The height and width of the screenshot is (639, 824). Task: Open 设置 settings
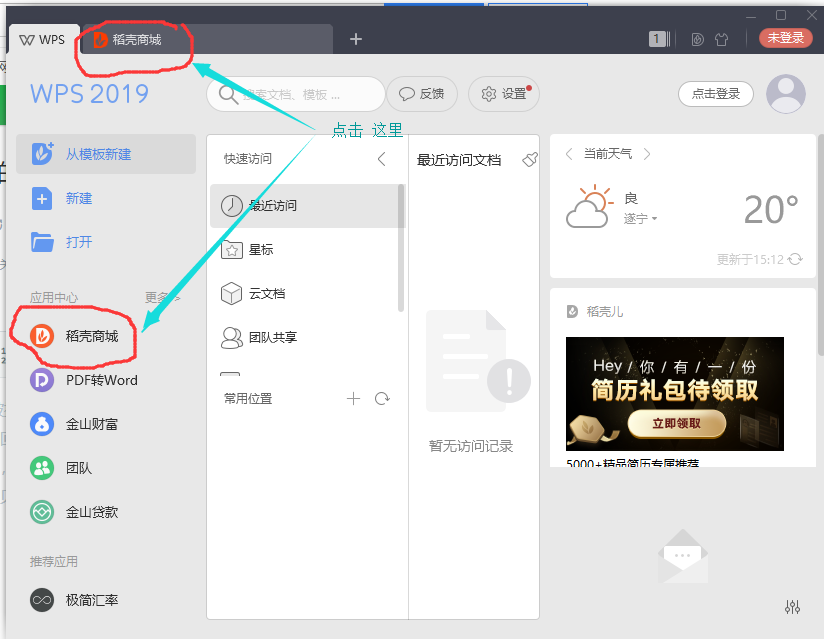click(x=503, y=94)
